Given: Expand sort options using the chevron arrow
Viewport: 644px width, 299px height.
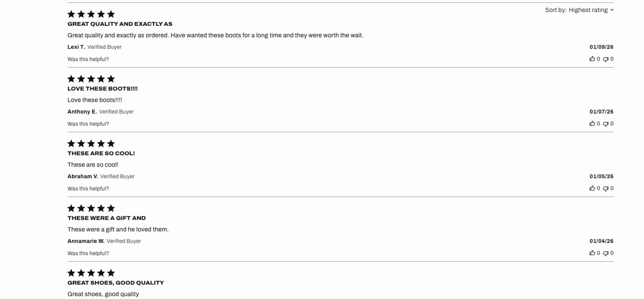Looking at the screenshot, I should (x=612, y=10).
